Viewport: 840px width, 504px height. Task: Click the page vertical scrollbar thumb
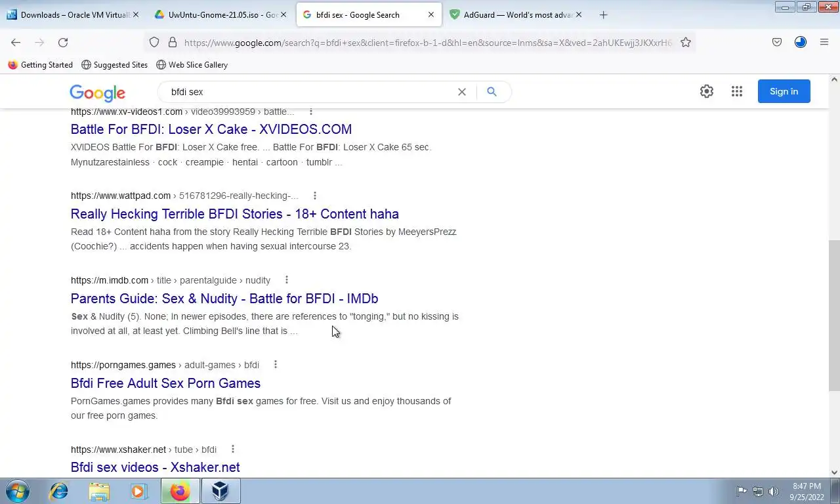click(834, 315)
